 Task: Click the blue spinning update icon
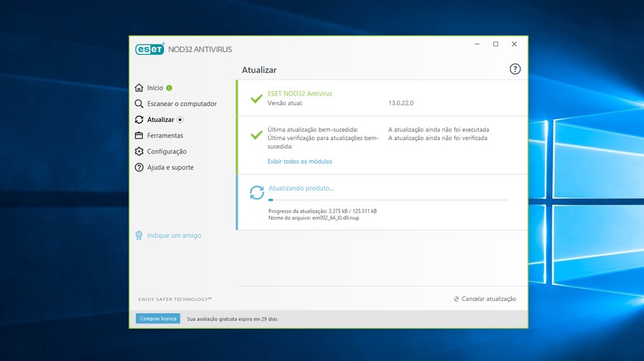coord(257,192)
